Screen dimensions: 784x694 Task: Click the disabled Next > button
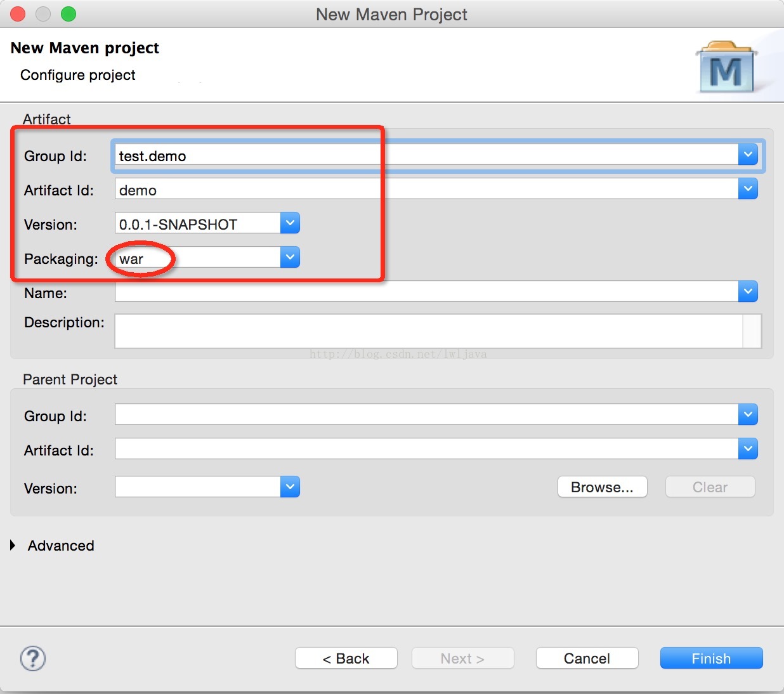pos(462,658)
